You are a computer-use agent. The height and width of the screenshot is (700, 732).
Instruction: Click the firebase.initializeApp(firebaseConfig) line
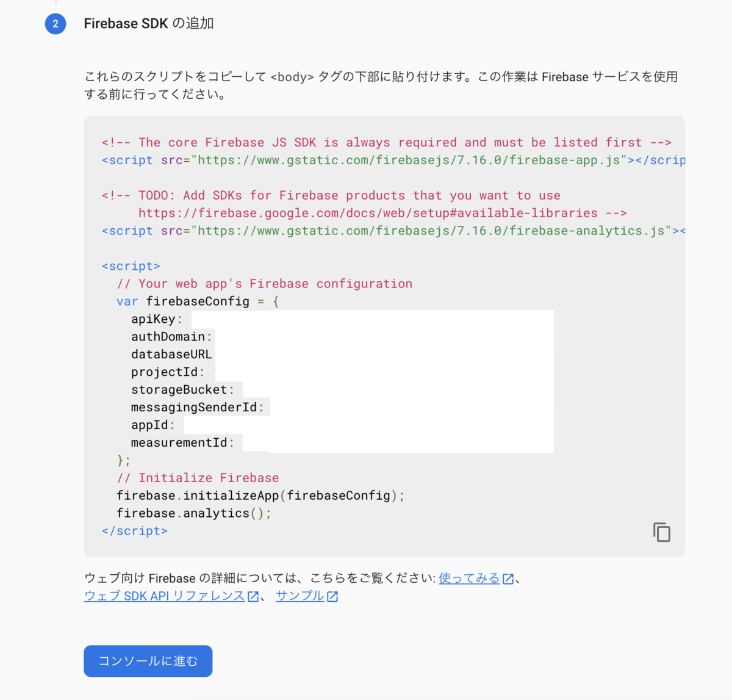click(x=260, y=496)
